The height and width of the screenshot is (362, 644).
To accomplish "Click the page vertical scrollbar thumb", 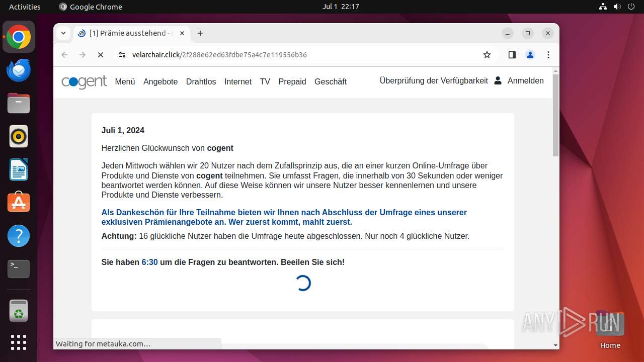I will (x=555, y=115).
